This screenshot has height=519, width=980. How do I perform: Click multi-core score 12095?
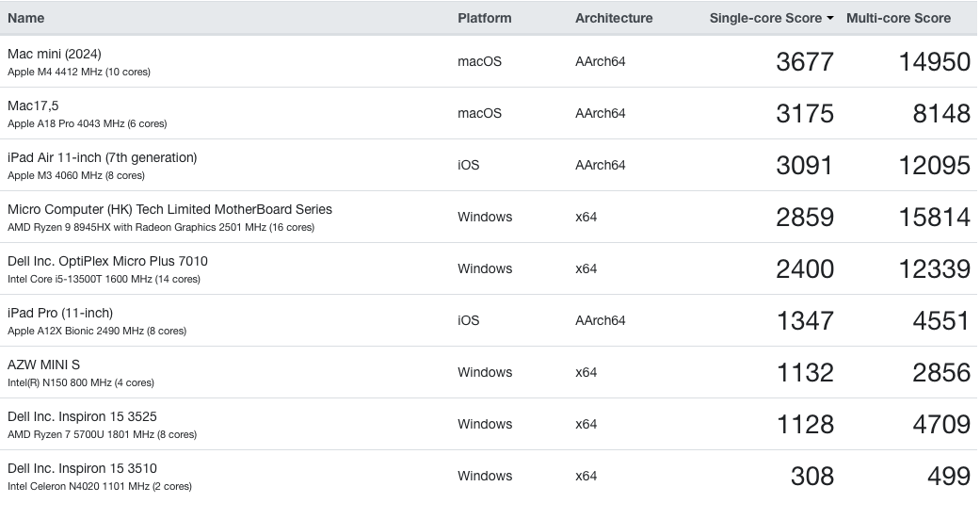pyautogui.click(x=935, y=166)
